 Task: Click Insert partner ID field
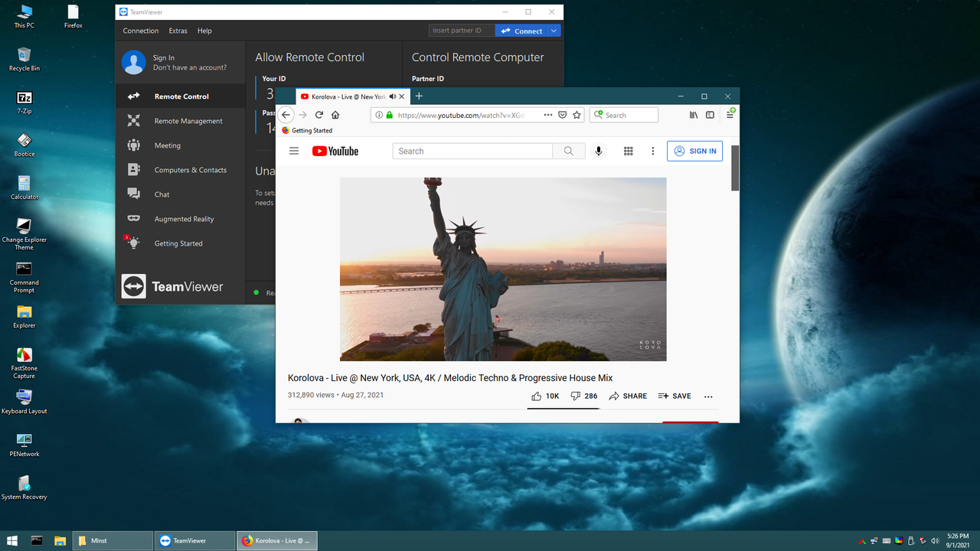coord(462,31)
